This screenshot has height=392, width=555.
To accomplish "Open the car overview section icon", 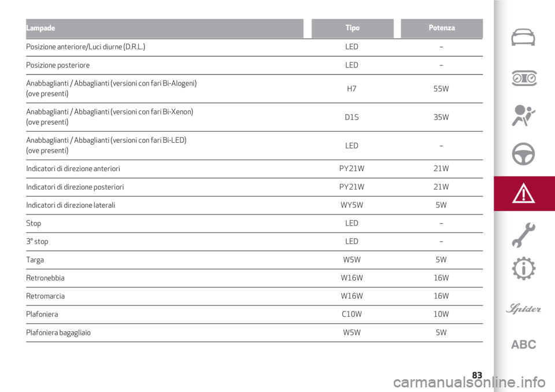I will click(x=523, y=38).
